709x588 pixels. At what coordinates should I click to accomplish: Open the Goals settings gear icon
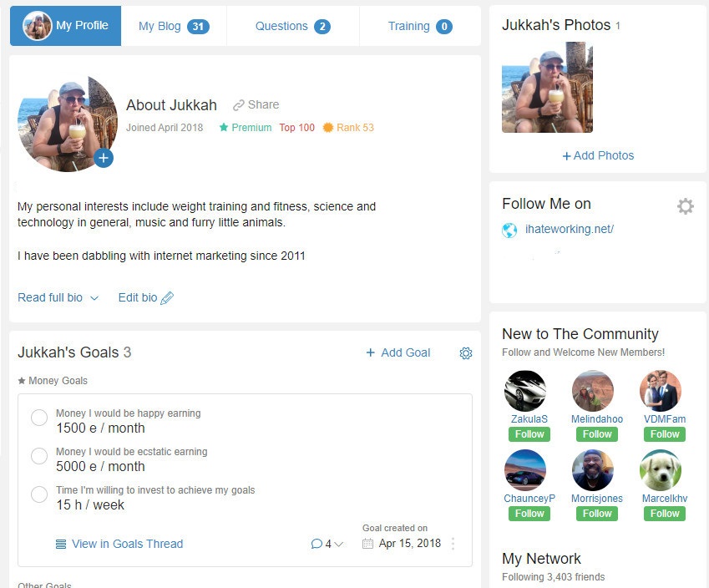click(x=466, y=352)
